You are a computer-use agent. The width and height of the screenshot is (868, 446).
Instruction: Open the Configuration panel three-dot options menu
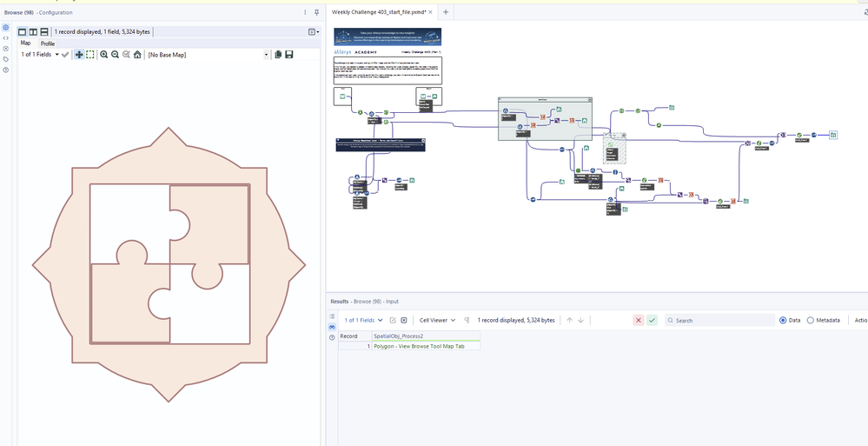[x=305, y=12]
